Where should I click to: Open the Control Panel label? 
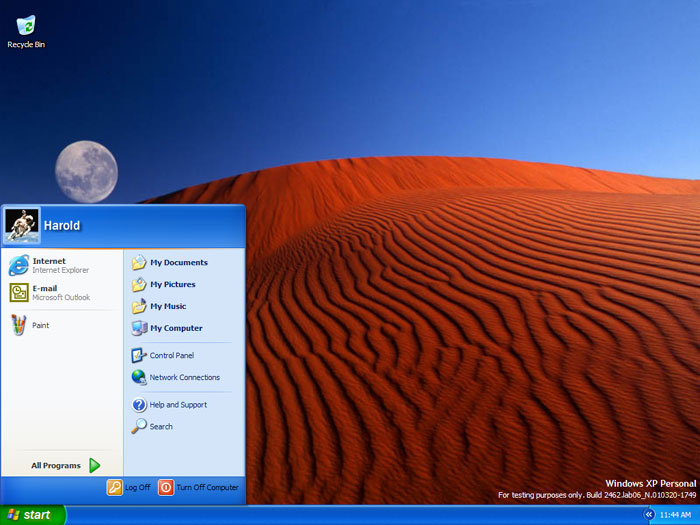pos(172,355)
